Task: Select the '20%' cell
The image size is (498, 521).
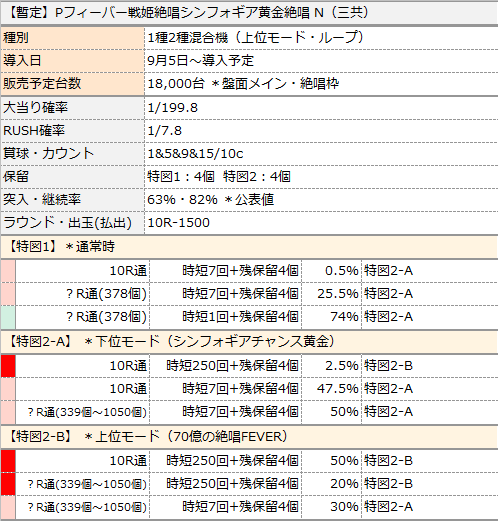Action: (x=332, y=484)
